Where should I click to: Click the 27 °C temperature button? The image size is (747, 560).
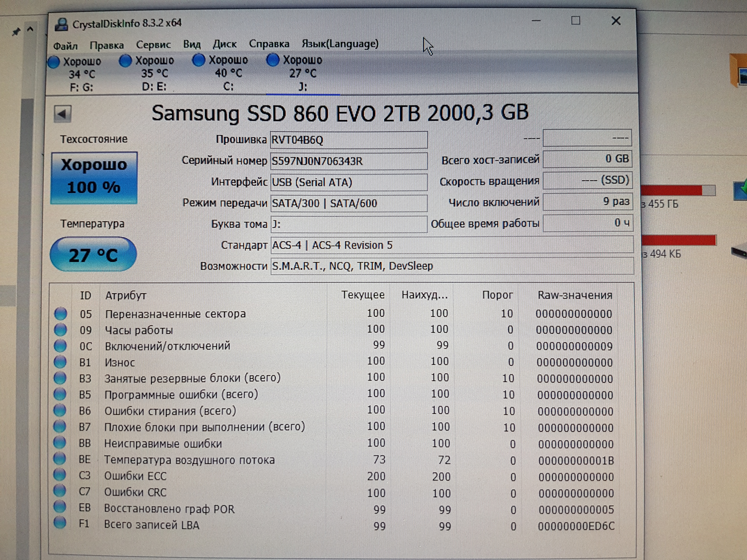tap(93, 254)
